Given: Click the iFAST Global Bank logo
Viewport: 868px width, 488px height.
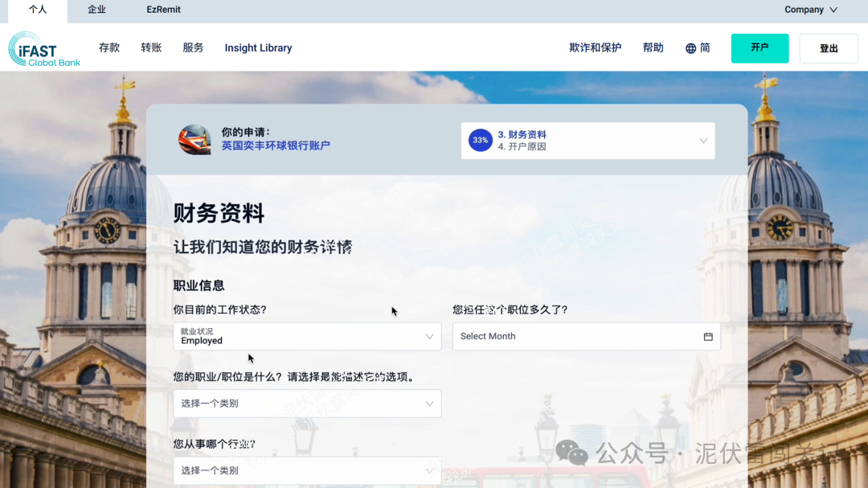Looking at the screenshot, I should [43, 49].
